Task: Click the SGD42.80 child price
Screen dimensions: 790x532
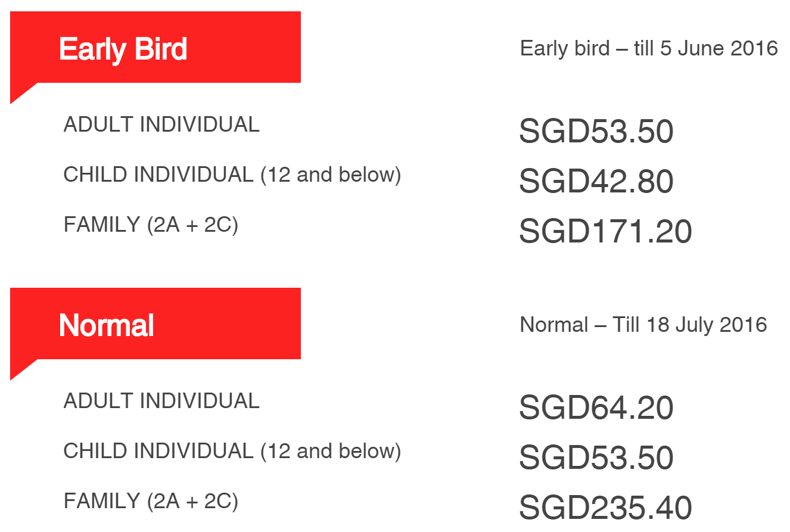Action: click(596, 182)
